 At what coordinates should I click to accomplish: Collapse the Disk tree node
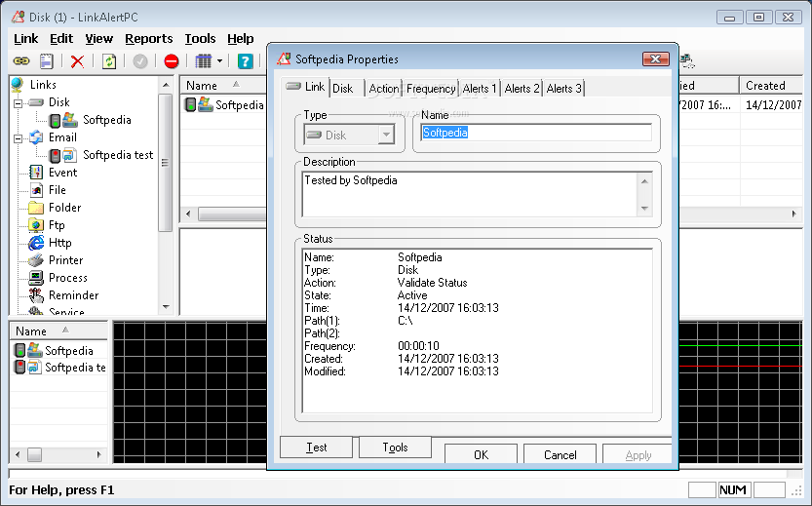(19, 103)
